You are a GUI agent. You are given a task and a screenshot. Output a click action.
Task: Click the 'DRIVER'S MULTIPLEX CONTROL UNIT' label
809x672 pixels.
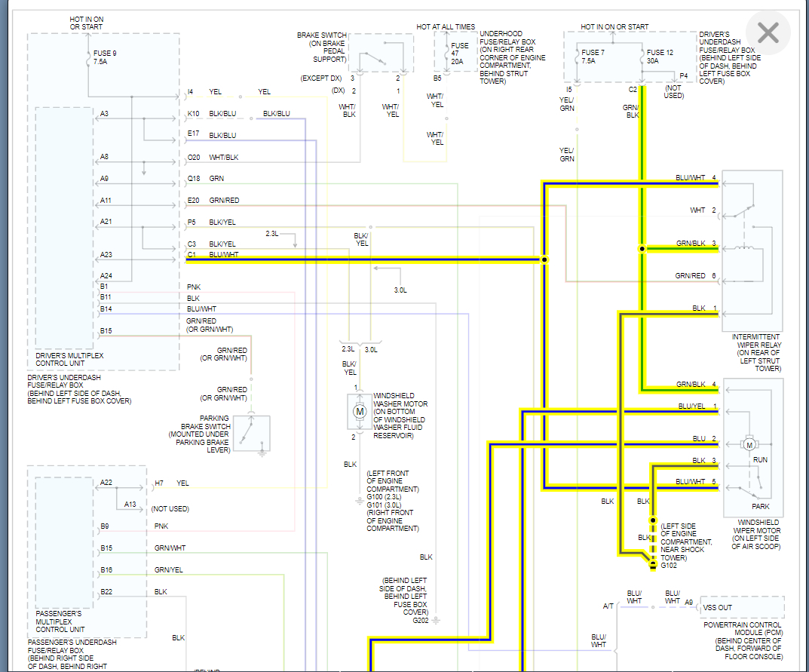[x=69, y=359]
